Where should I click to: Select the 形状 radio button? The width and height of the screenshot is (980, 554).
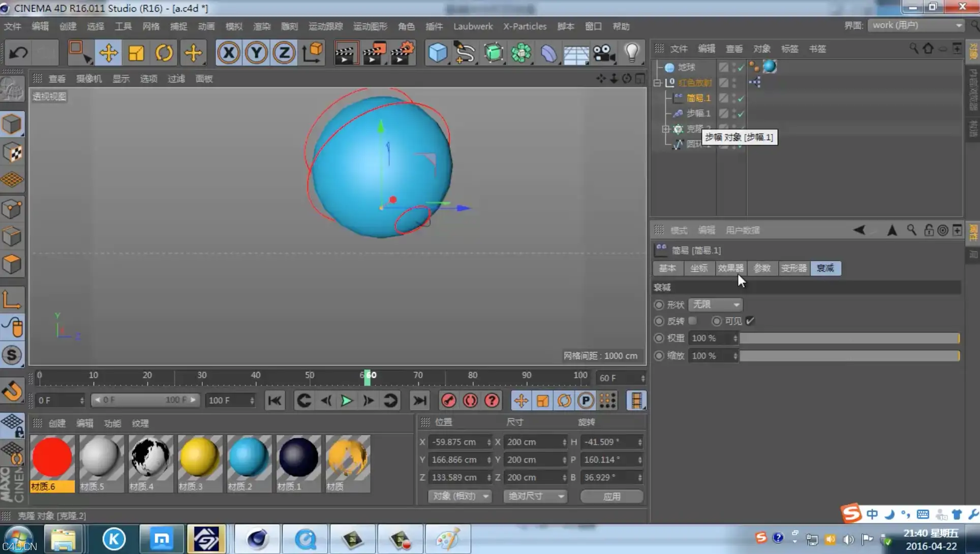click(x=659, y=304)
